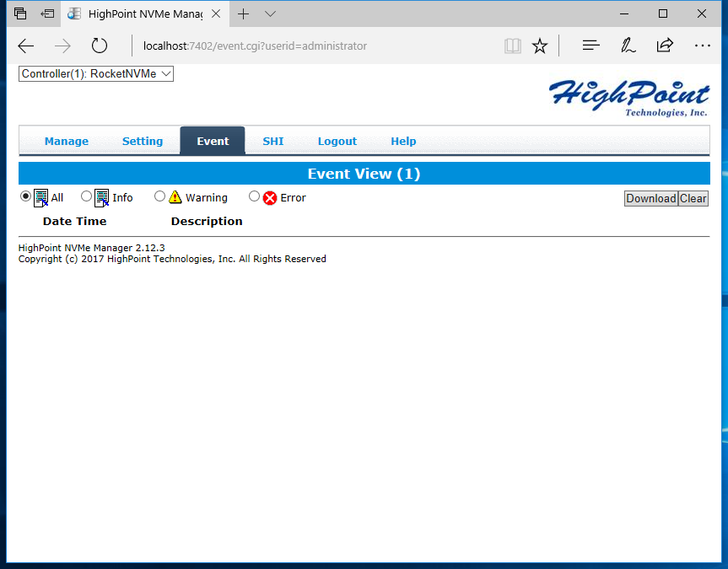Click the Description column header
The height and width of the screenshot is (569, 728).
pyautogui.click(x=207, y=221)
